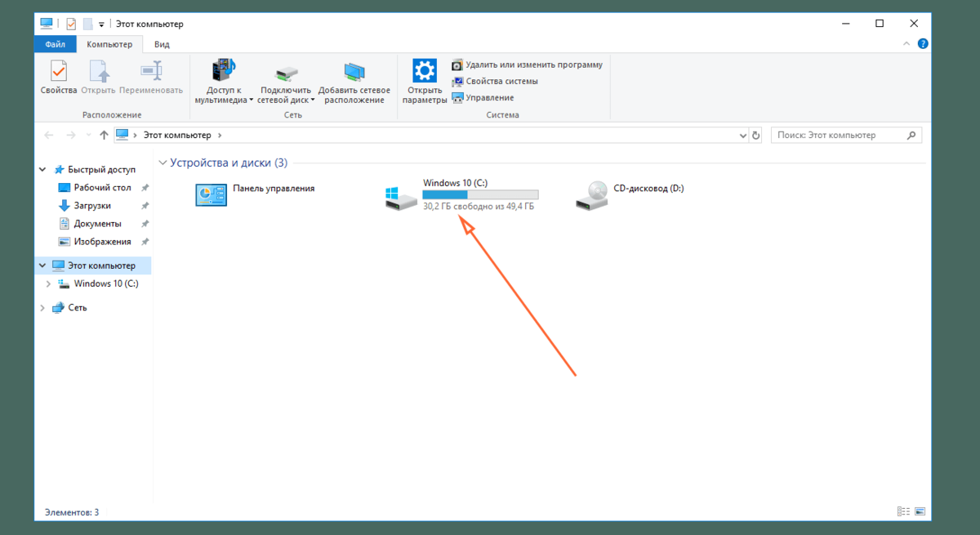Open Открыть параметры gear icon

[x=425, y=72]
